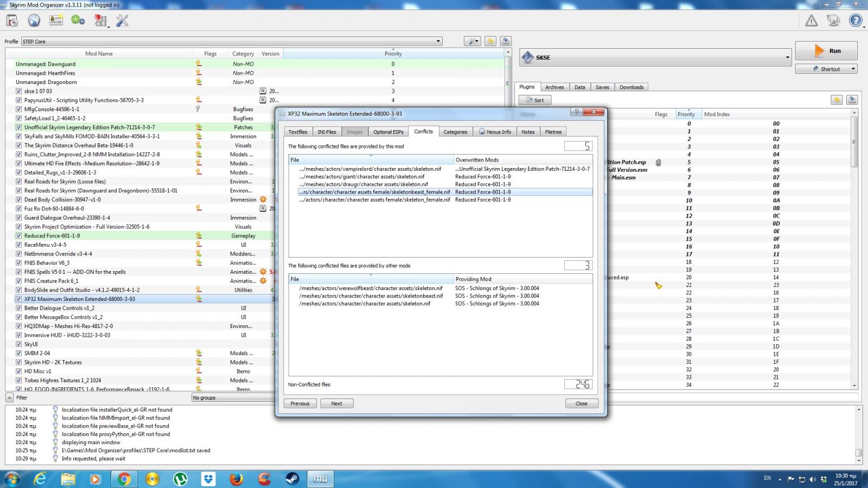Select the werewolfbeast skeleton.nif file row
This screenshot has height=488, width=868.
440,288
